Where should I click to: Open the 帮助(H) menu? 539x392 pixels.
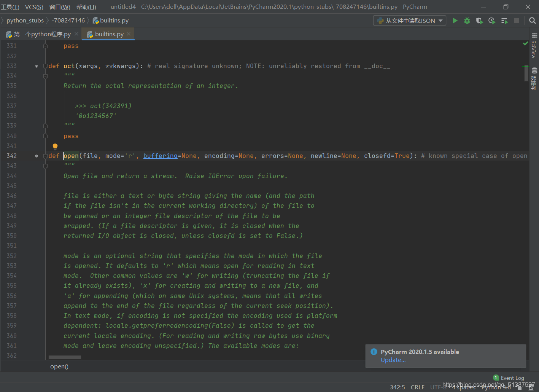[x=86, y=7]
